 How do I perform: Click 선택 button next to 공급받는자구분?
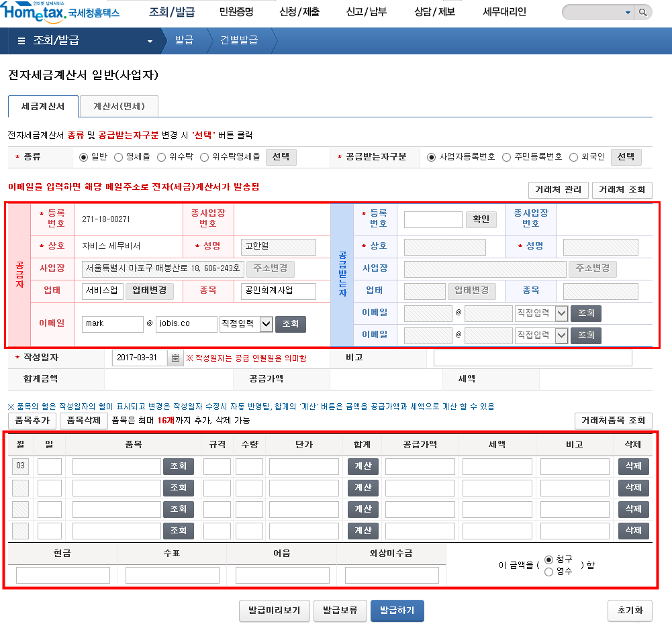[626, 157]
